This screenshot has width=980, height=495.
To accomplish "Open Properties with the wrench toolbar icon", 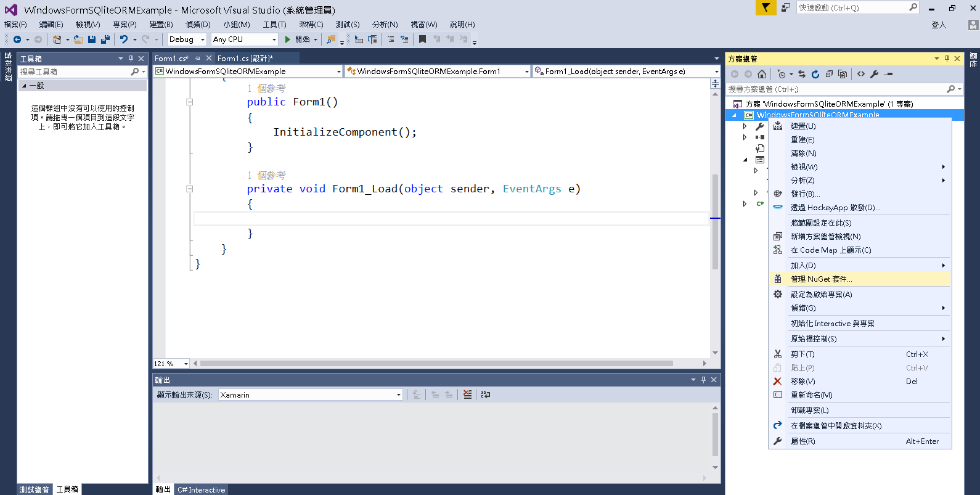I will 875,74.
